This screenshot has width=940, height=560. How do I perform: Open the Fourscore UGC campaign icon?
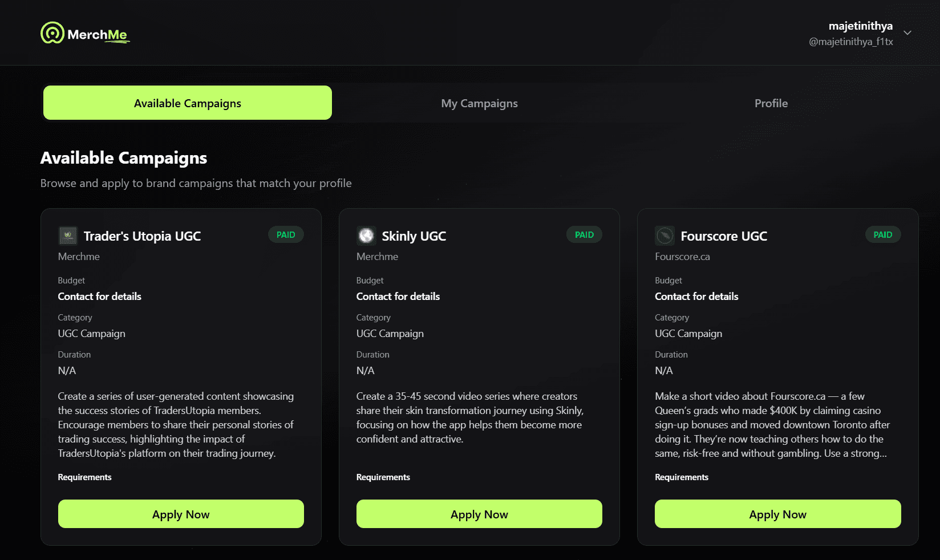[665, 235]
